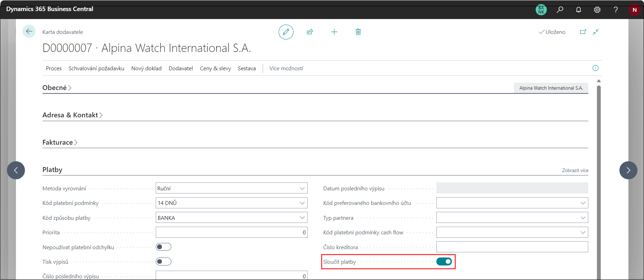The height and width of the screenshot is (280, 644).
Task: Click the Číslo kreditora input field
Action: (512, 247)
